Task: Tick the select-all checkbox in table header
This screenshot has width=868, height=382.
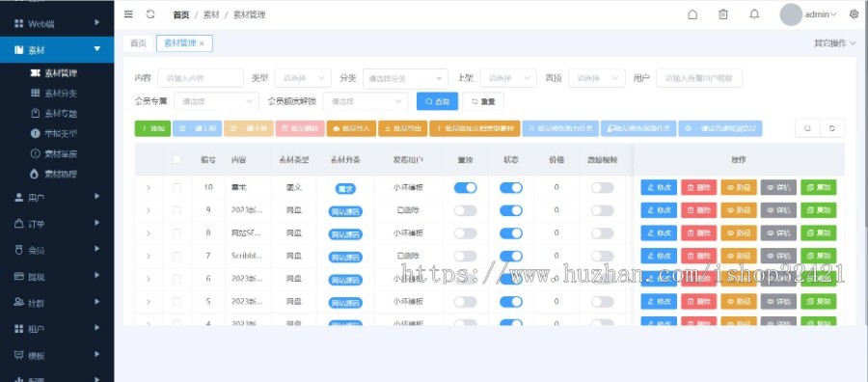Action: coord(176,159)
